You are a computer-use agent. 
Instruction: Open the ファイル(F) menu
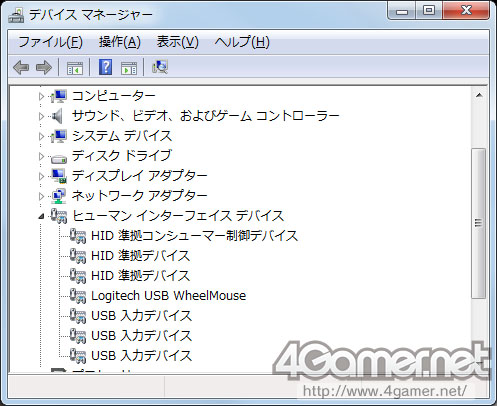(50, 42)
